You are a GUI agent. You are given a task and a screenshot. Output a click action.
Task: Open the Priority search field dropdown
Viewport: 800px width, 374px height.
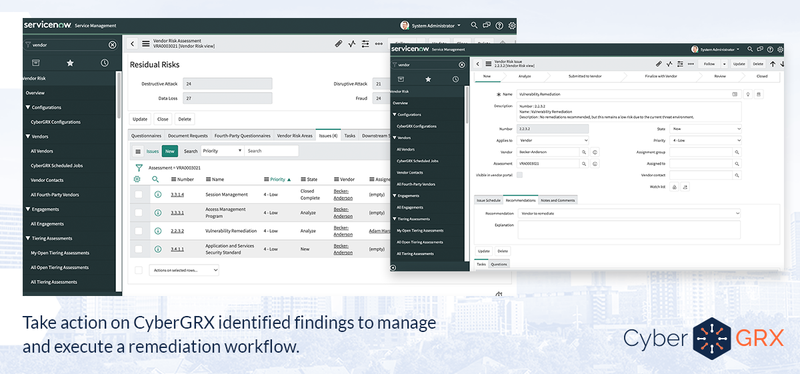222,151
